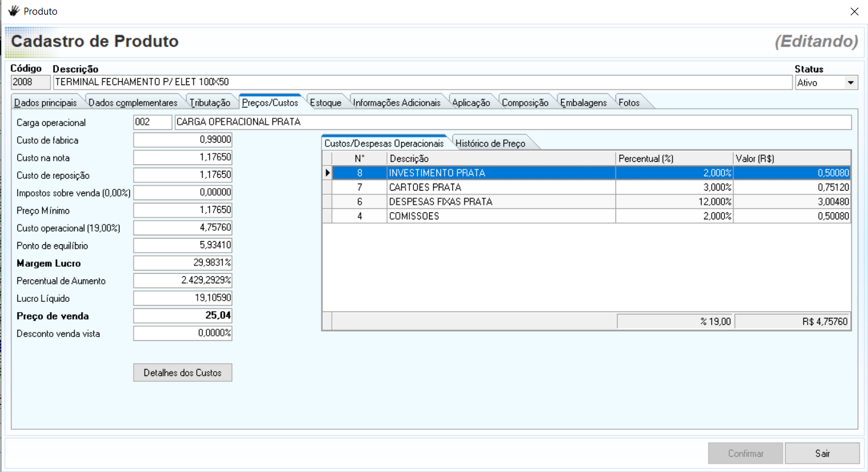Click row number 6 cell

tap(359, 201)
